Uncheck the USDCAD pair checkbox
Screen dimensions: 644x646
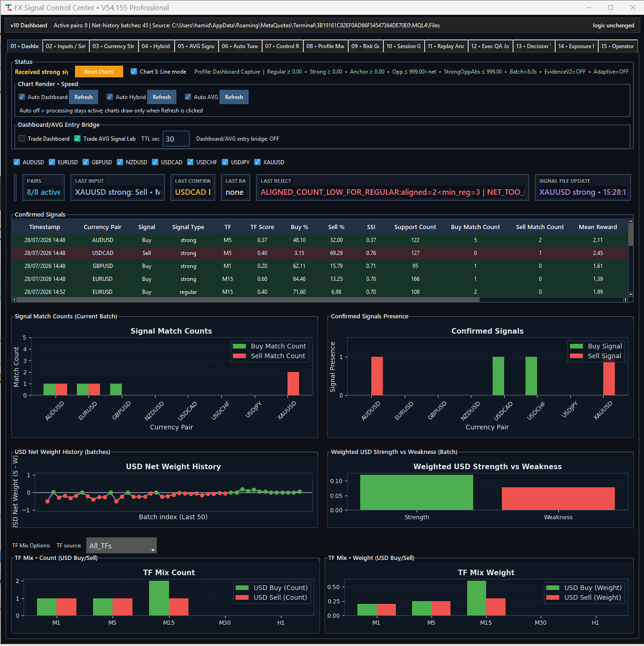coord(155,162)
